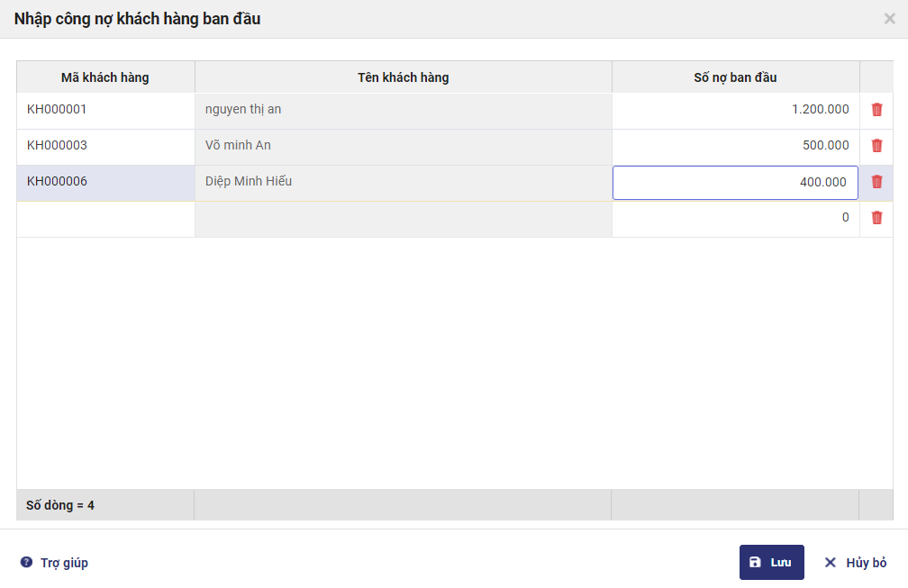
Task: Delete the KH000001 row with trash icon
Action: [x=876, y=110]
